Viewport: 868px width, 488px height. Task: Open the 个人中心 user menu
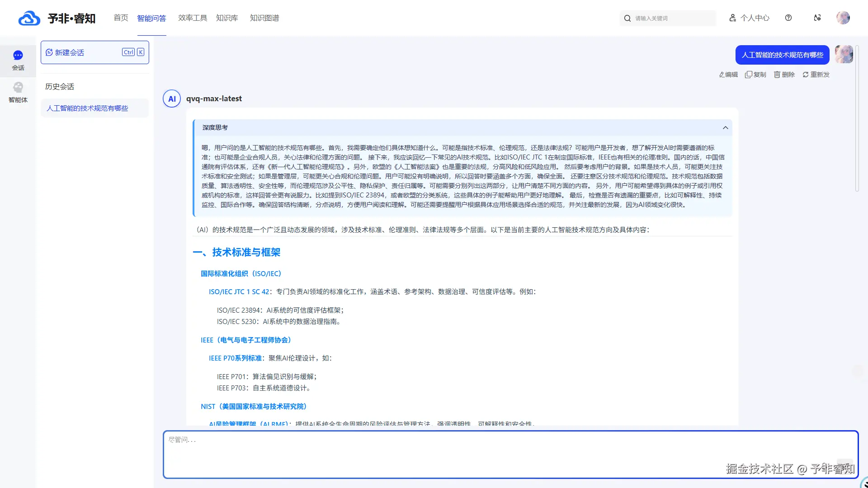tap(750, 18)
